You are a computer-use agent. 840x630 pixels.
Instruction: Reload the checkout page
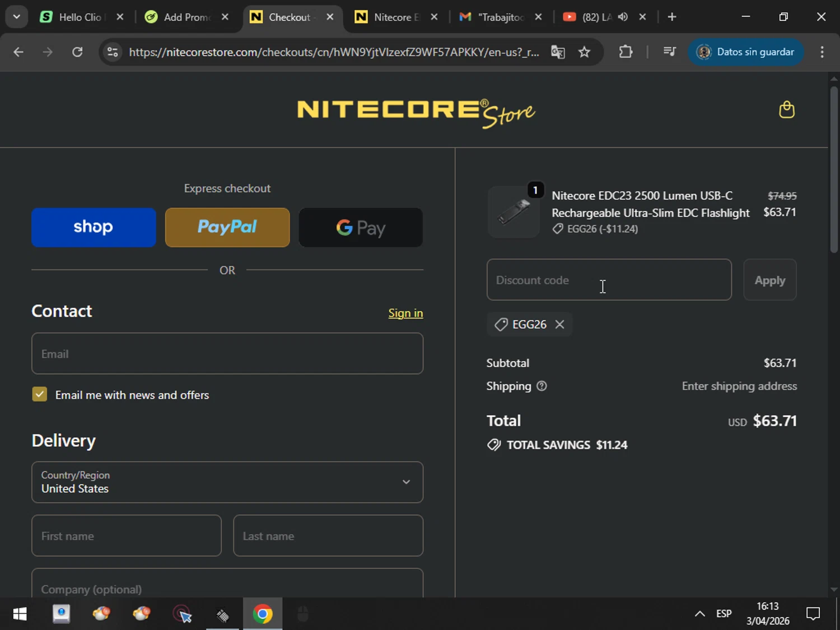77,52
